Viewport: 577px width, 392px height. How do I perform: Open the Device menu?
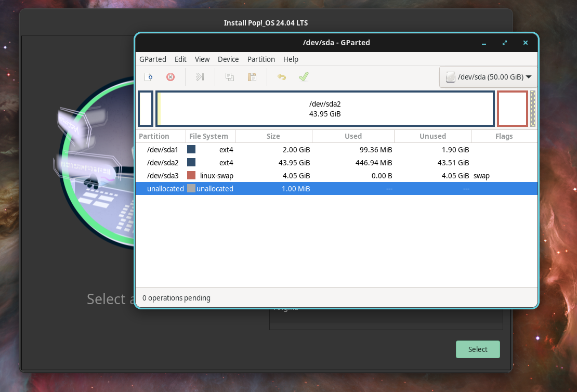click(228, 59)
